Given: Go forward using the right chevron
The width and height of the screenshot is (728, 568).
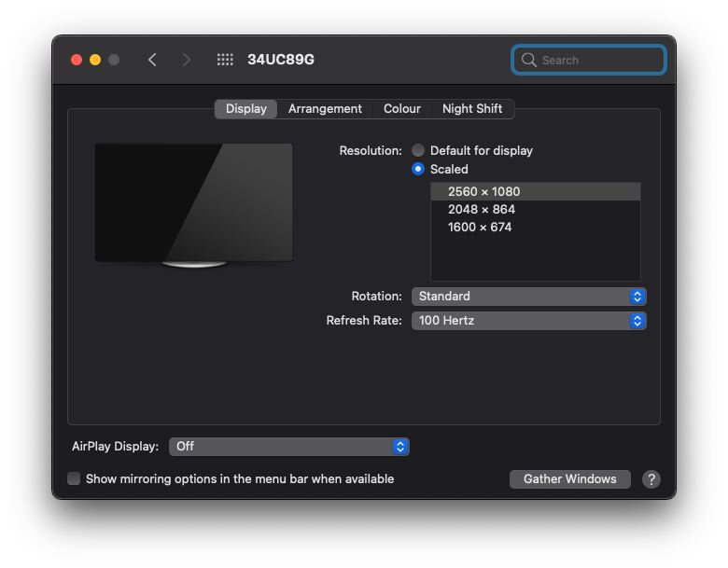Looking at the screenshot, I should [x=186, y=60].
